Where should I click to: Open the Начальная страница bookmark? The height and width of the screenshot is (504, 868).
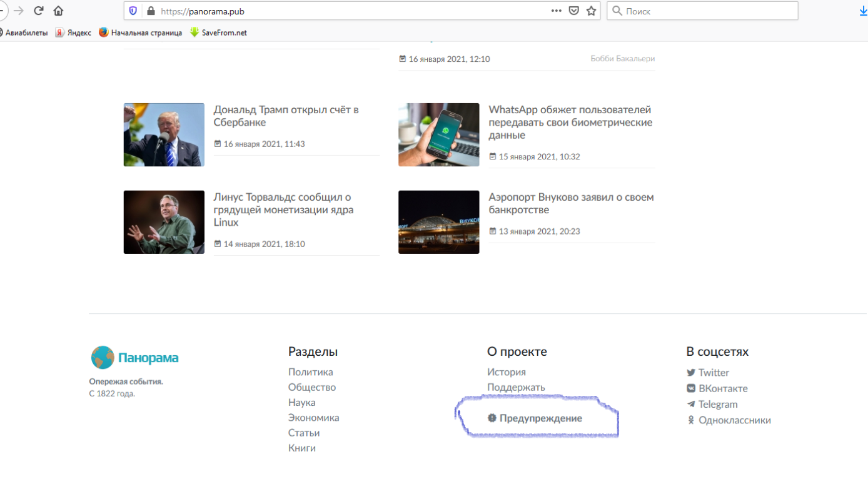coord(141,33)
